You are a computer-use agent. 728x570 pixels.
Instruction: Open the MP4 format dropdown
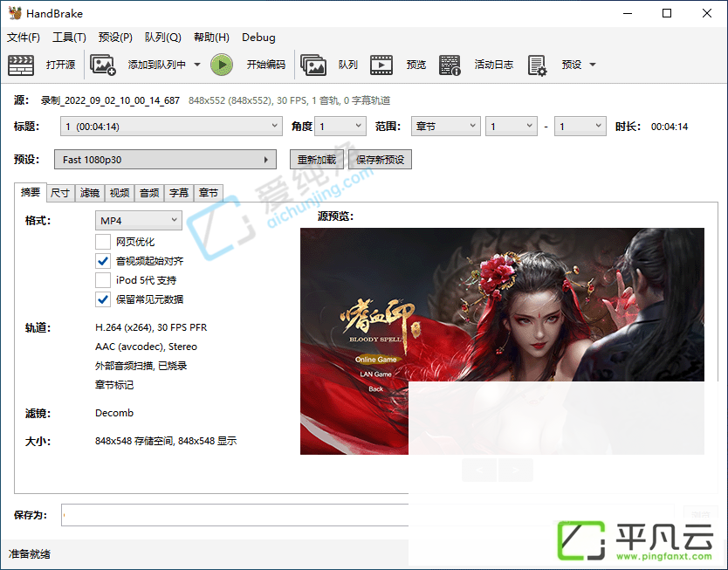(139, 221)
